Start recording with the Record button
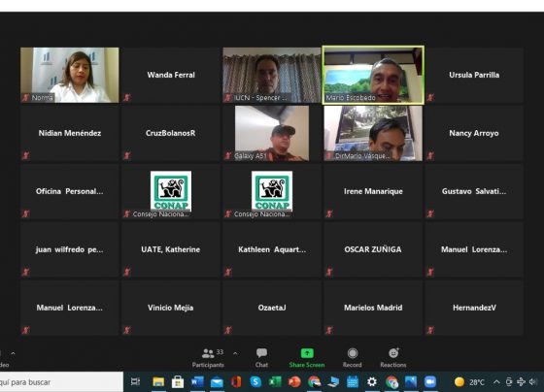 click(352, 358)
